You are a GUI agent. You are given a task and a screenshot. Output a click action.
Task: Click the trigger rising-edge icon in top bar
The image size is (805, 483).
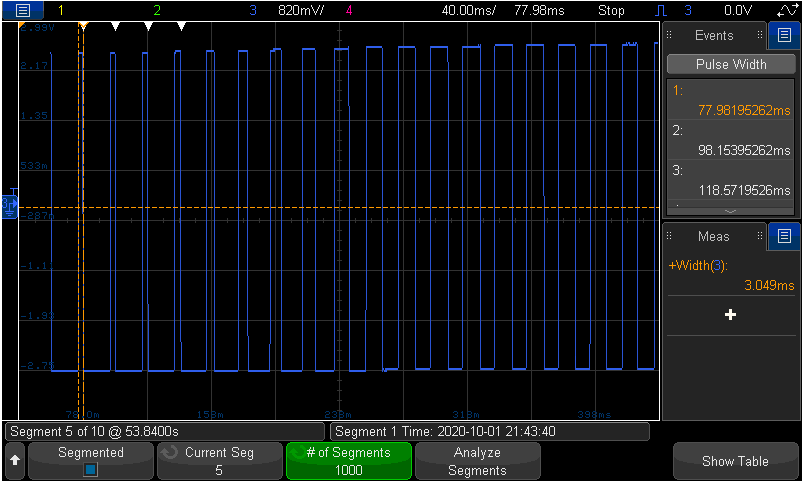(x=662, y=11)
